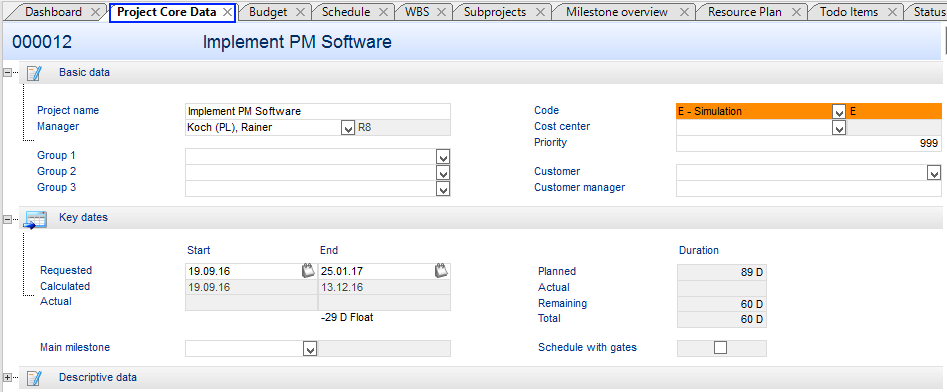Screen dimensions: 947x392
Task: Open the Group 2 dropdown
Action: [443, 173]
